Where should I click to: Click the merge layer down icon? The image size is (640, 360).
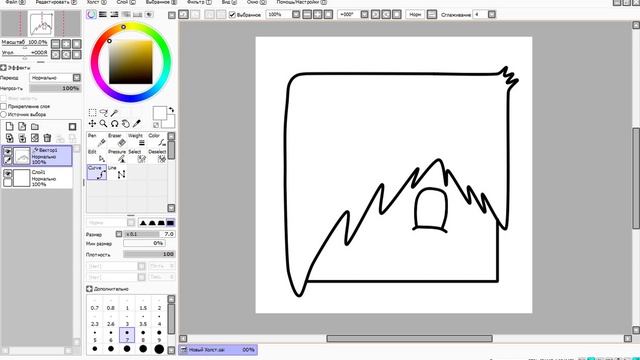point(22,138)
